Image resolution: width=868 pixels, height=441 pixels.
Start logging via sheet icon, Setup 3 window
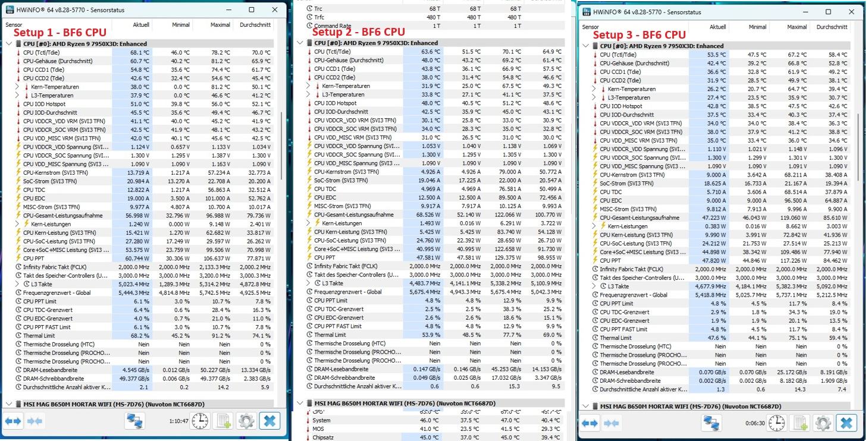tap(800, 423)
